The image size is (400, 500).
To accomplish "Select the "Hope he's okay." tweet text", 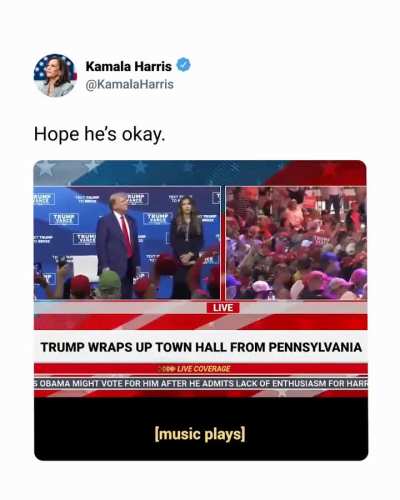I will coord(100,134).
